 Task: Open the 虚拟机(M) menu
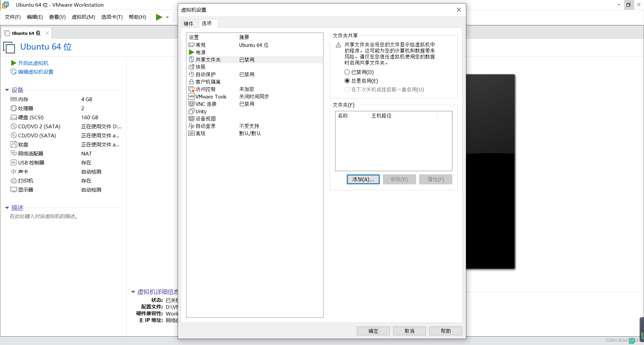point(83,17)
